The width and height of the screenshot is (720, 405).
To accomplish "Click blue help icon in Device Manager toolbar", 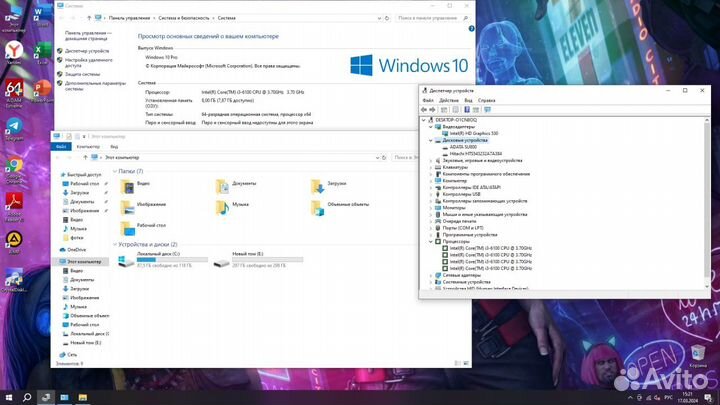I will 467,110.
